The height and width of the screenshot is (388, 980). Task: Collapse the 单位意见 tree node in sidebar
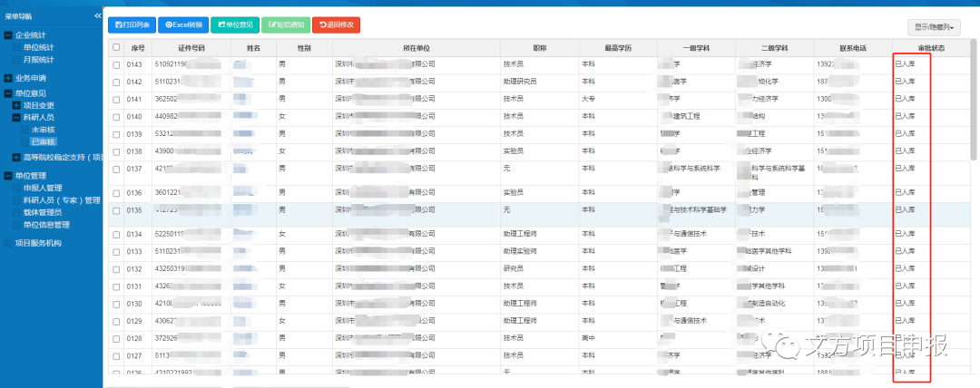pyautogui.click(x=7, y=93)
